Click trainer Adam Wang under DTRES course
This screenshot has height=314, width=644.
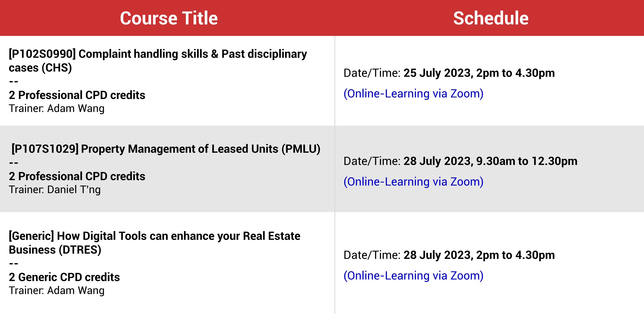click(76, 291)
